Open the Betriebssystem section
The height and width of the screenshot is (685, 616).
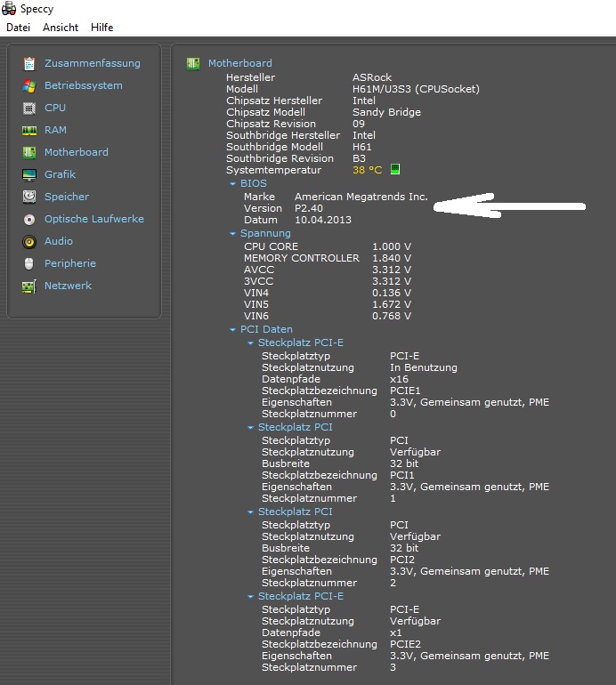coord(84,85)
